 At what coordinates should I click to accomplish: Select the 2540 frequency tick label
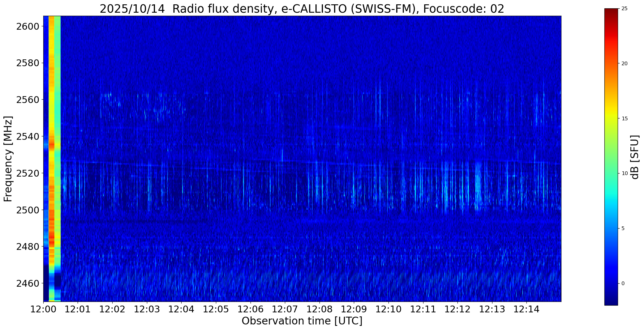pos(28,136)
